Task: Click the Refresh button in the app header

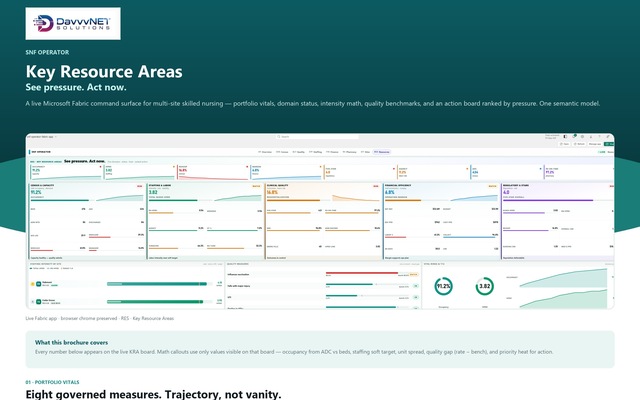Action: click(x=579, y=144)
